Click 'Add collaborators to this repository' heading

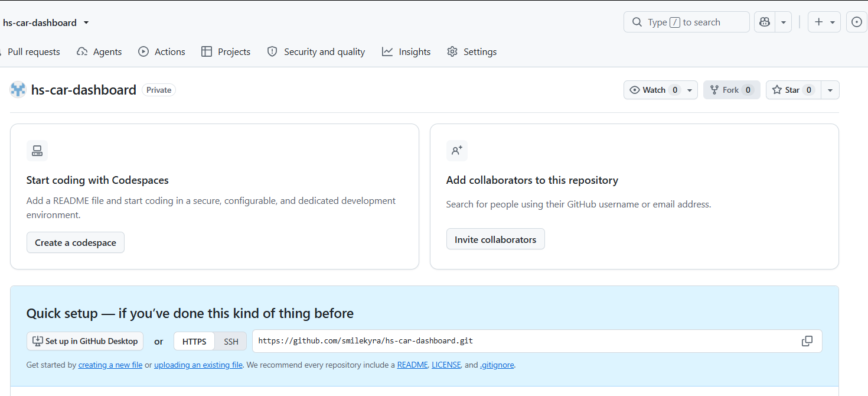coord(532,180)
